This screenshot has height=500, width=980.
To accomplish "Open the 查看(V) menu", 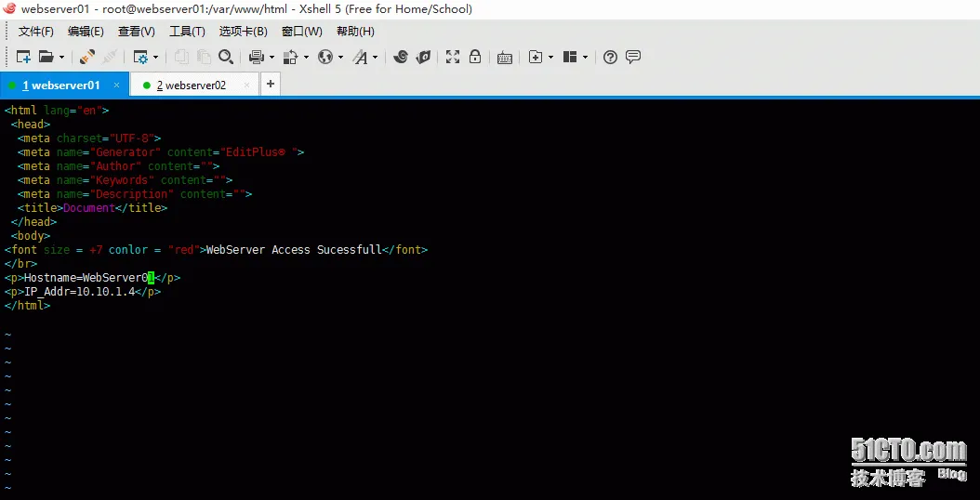I will tap(137, 32).
